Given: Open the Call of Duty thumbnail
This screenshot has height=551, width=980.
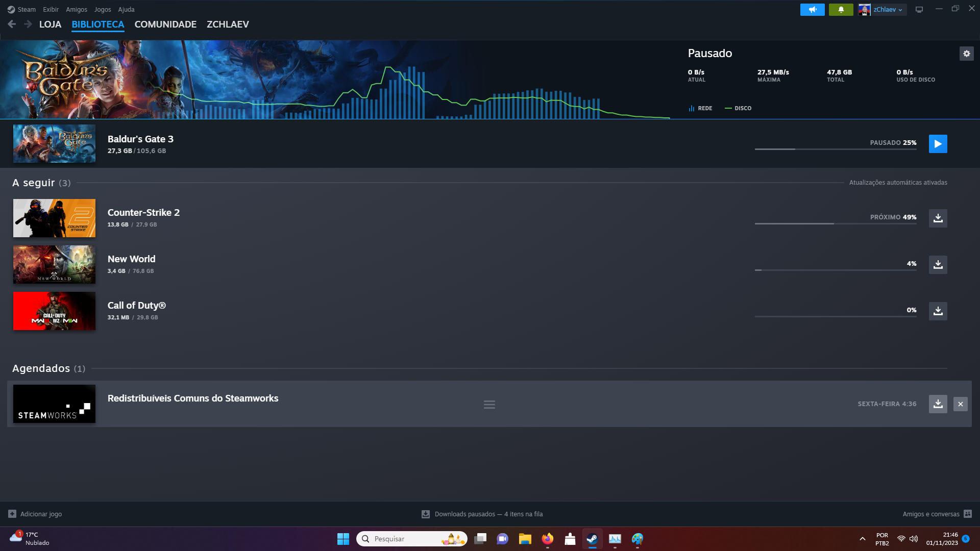Looking at the screenshot, I should 54,311.
